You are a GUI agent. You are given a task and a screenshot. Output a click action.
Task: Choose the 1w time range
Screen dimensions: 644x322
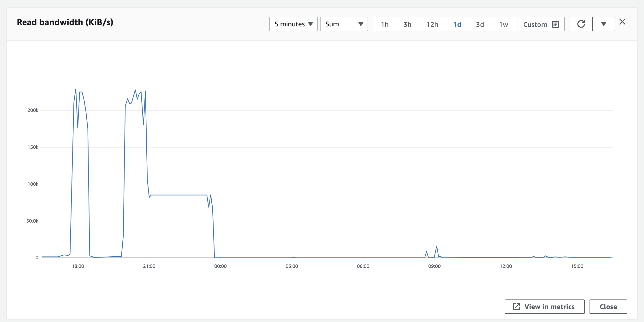[x=503, y=24]
